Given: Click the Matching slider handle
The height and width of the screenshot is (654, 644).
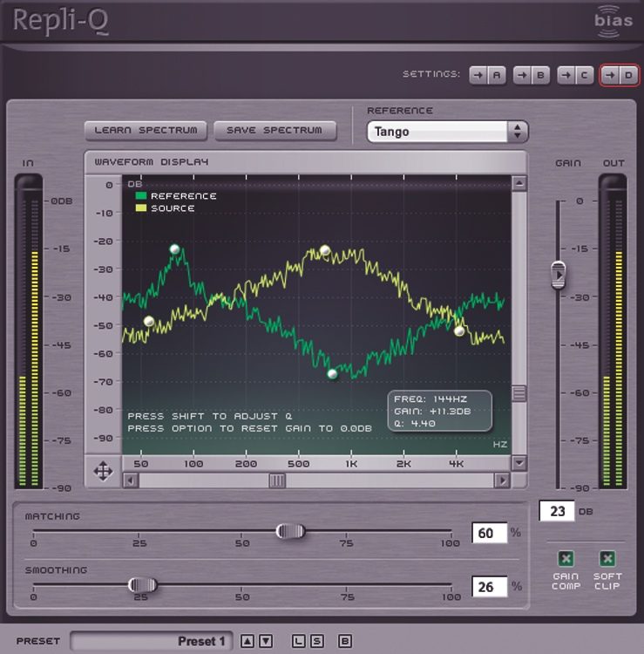Looking at the screenshot, I should click(290, 531).
